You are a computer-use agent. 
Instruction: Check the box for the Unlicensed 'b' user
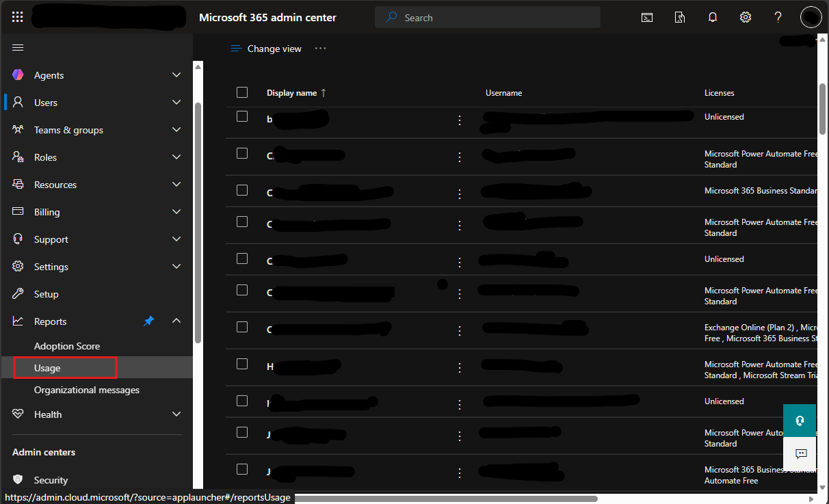click(242, 116)
